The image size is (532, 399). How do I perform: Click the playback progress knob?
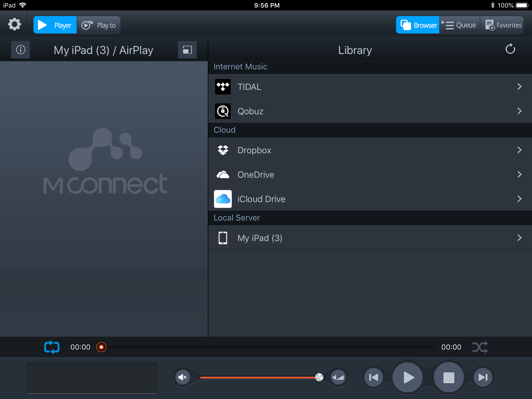point(101,347)
